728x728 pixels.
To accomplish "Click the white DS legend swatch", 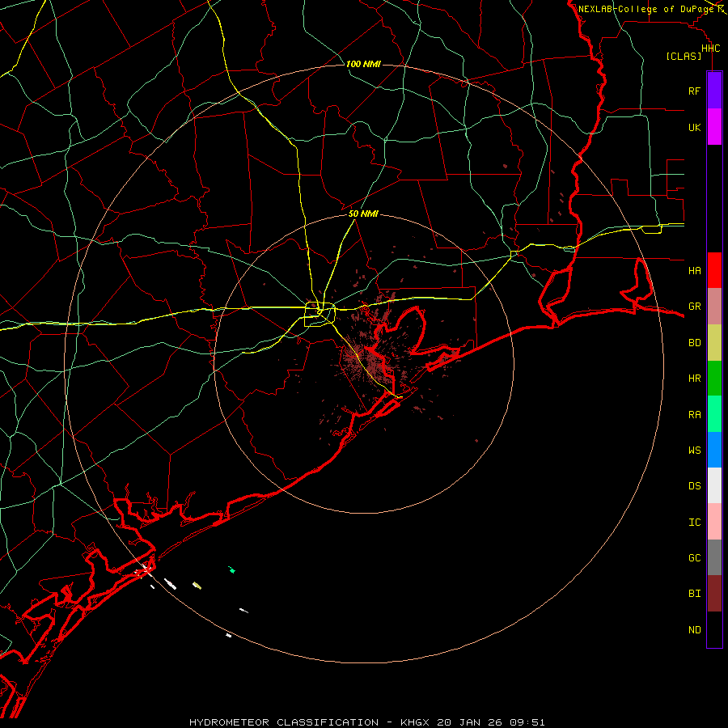I will (714, 485).
